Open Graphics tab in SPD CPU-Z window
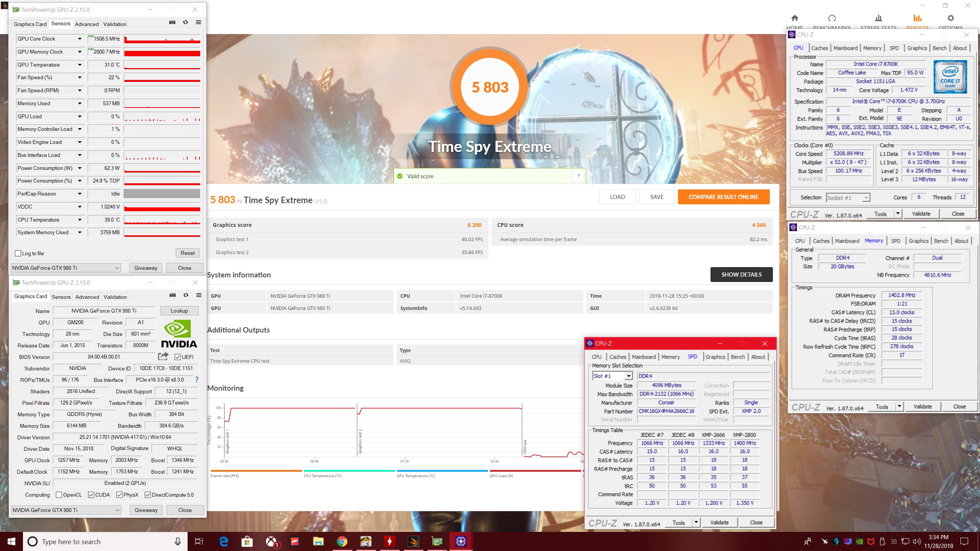 tap(715, 357)
